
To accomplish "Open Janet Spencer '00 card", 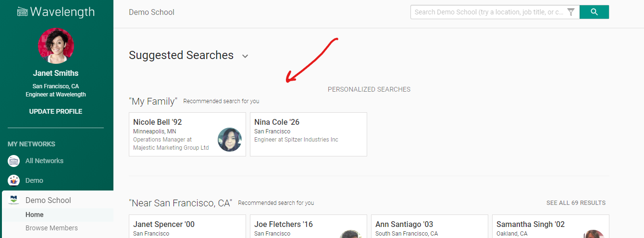I will click(x=187, y=226).
